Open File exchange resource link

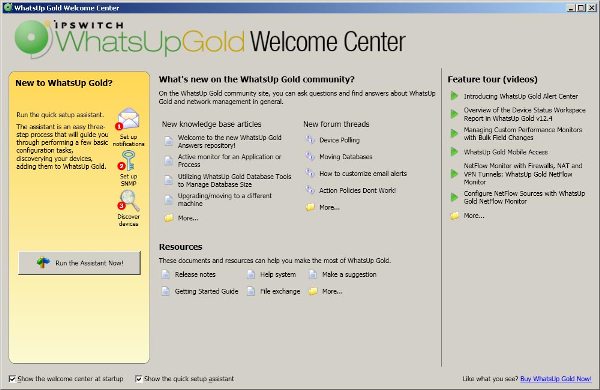[x=280, y=291]
